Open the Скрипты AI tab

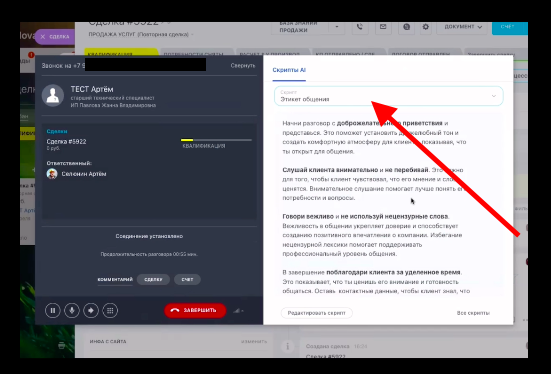(x=289, y=70)
